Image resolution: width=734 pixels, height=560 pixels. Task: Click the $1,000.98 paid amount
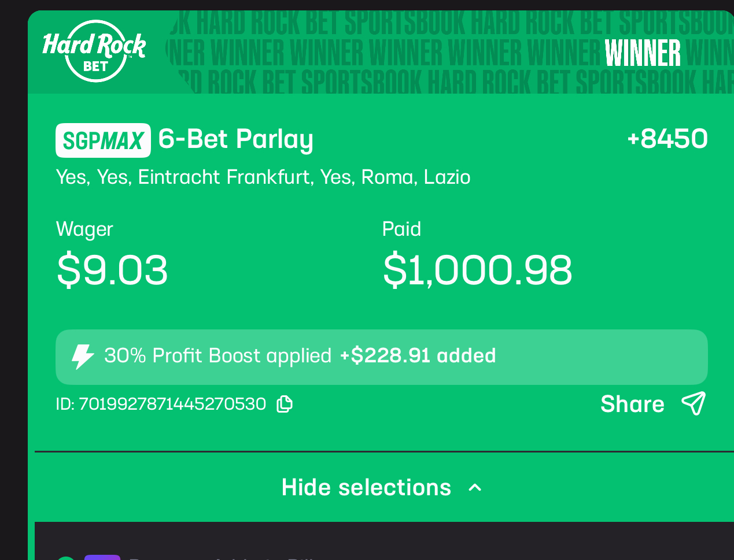(477, 270)
